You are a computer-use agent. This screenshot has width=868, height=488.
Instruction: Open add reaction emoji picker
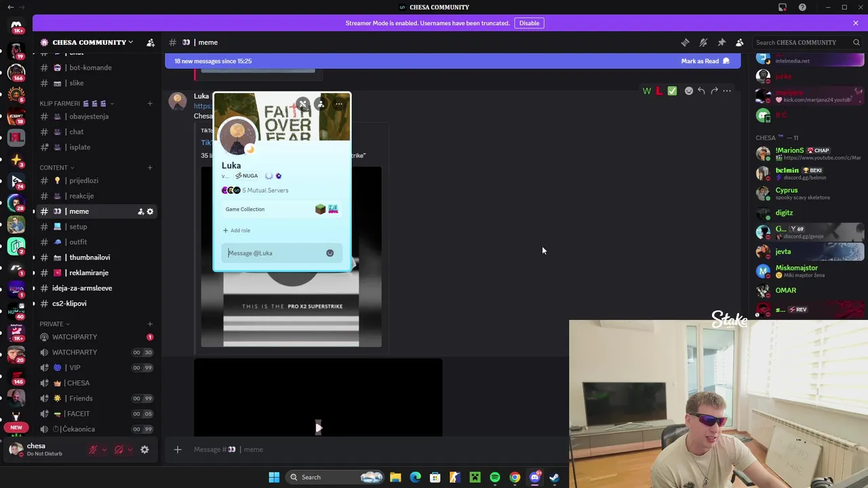pyautogui.click(x=688, y=91)
